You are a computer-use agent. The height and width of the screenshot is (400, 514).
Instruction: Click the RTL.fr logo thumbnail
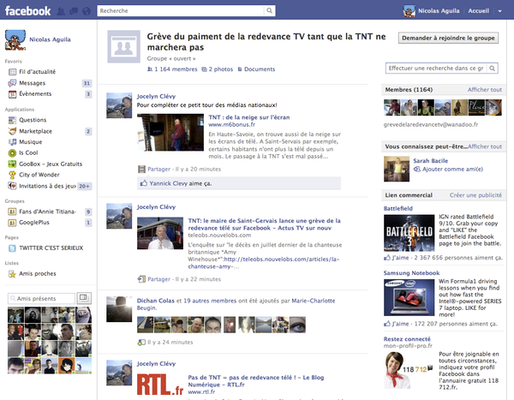pyautogui.click(x=160, y=384)
